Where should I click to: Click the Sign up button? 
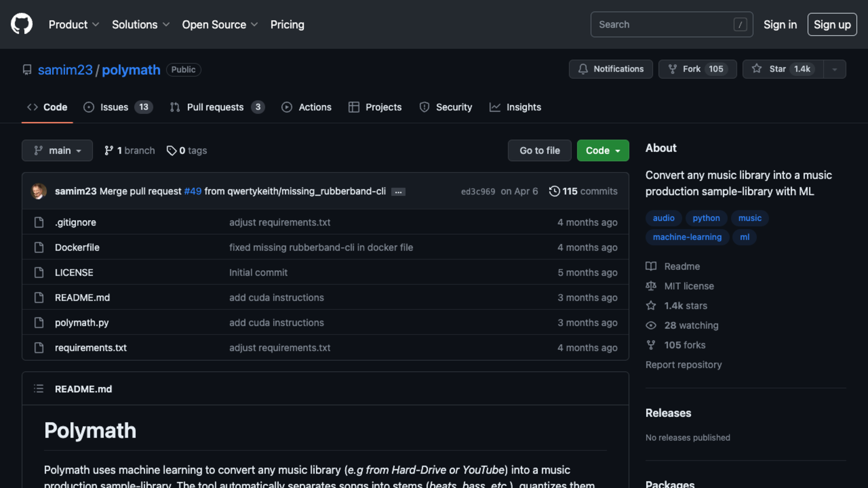(x=832, y=25)
